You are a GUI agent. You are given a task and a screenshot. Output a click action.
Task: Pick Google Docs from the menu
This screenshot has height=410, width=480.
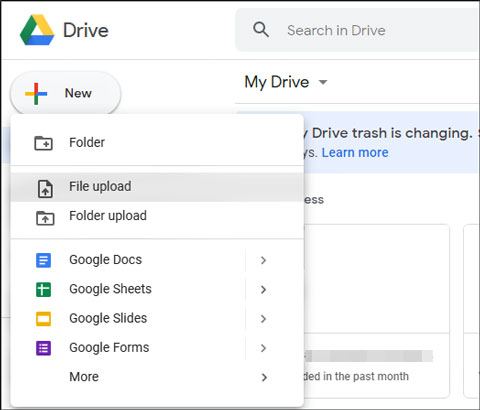[157, 260]
